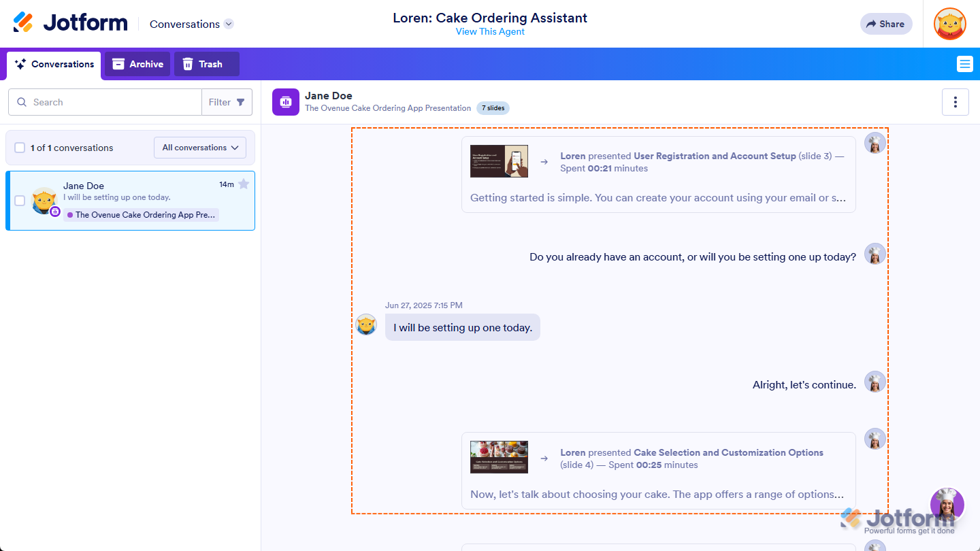Tick the Jane Doe conversation checkbox
This screenshot has height=551, width=980.
click(20, 201)
